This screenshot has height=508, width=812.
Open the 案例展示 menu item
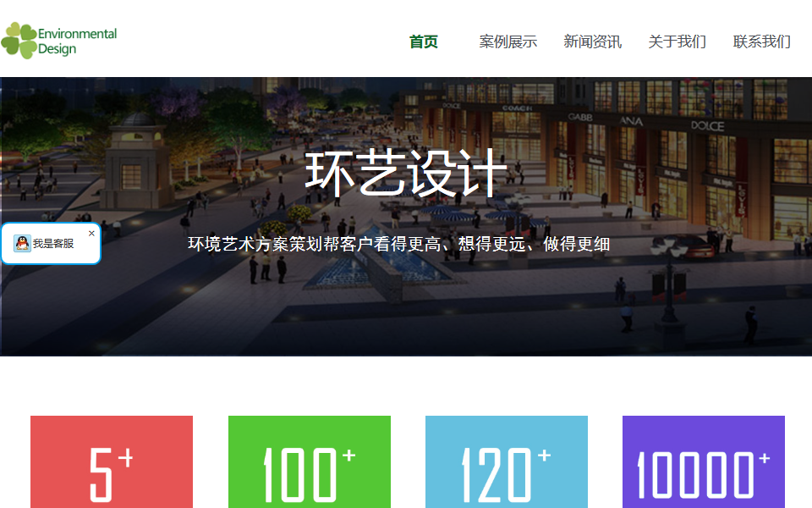point(507,41)
